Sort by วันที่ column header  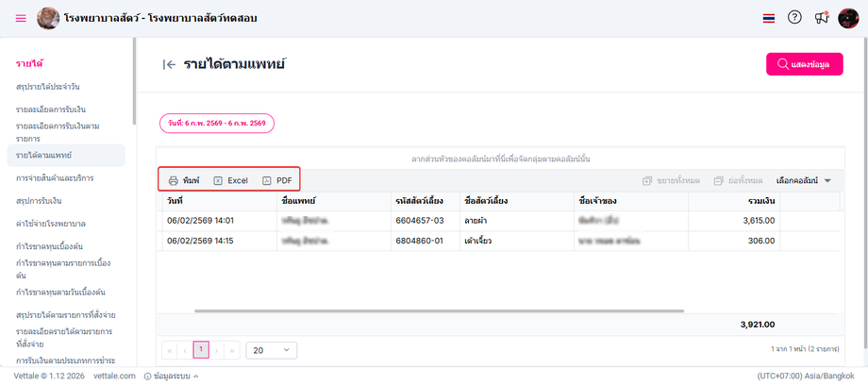[219, 201]
